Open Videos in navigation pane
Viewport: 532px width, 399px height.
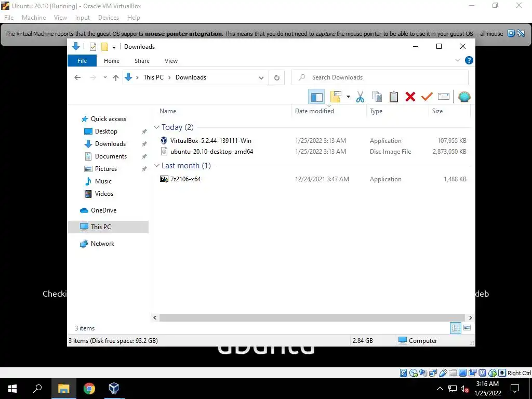pos(104,194)
